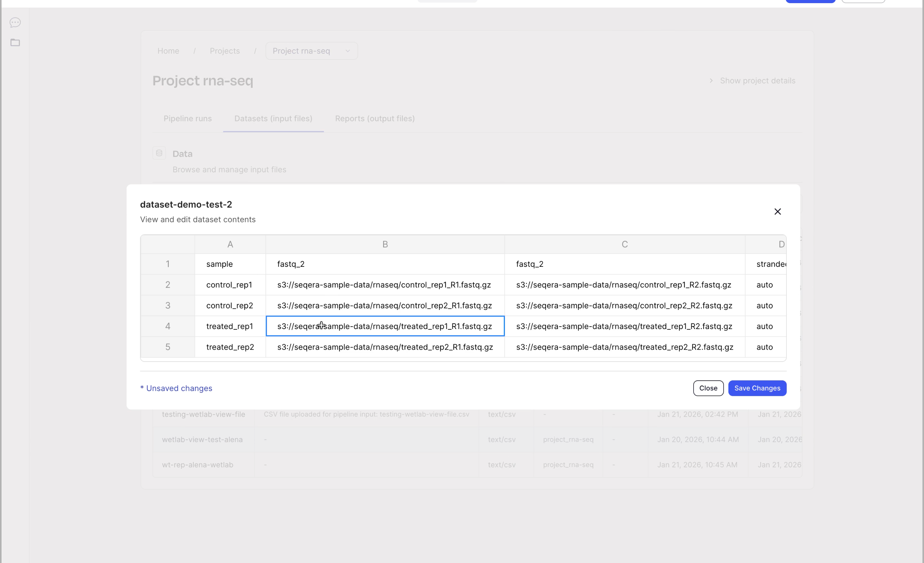Select the 'auto' cell in row 4
Image resolution: width=924 pixels, height=563 pixels.
click(766, 326)
